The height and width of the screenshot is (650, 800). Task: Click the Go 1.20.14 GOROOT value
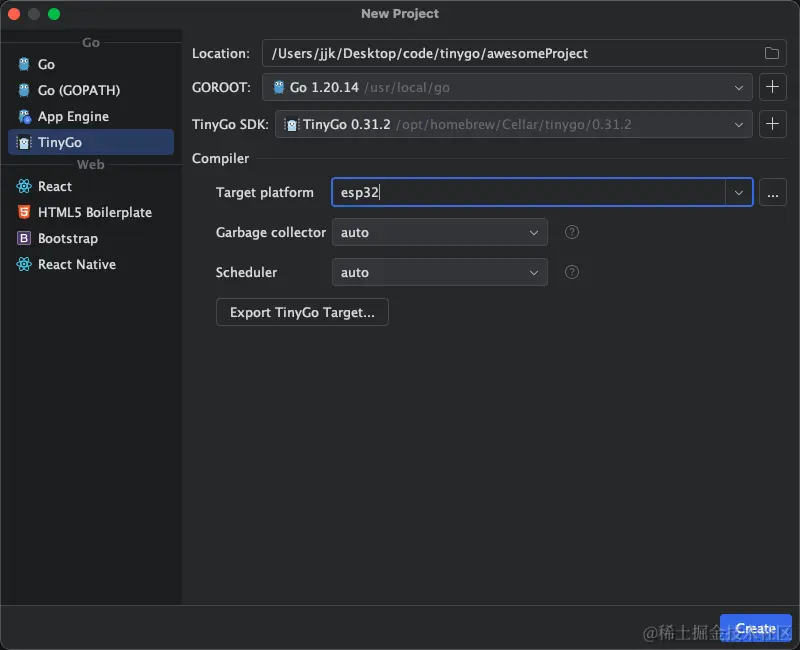click(324, 88)
